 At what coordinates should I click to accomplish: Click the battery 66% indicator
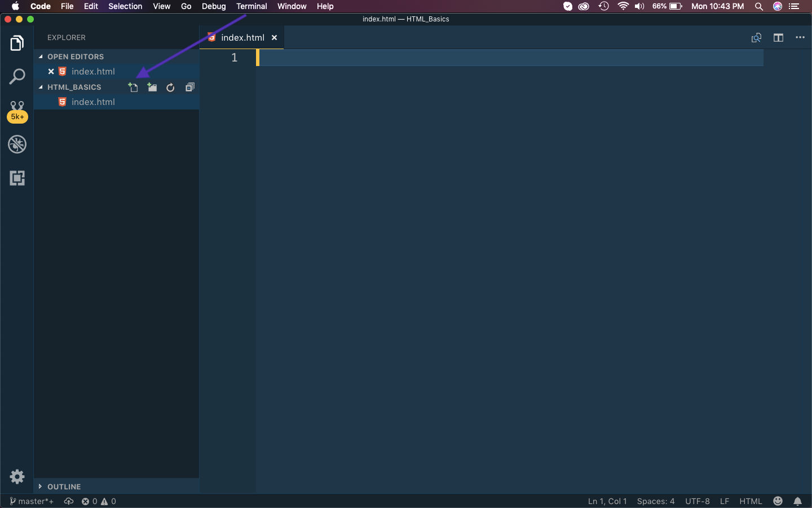668,6
